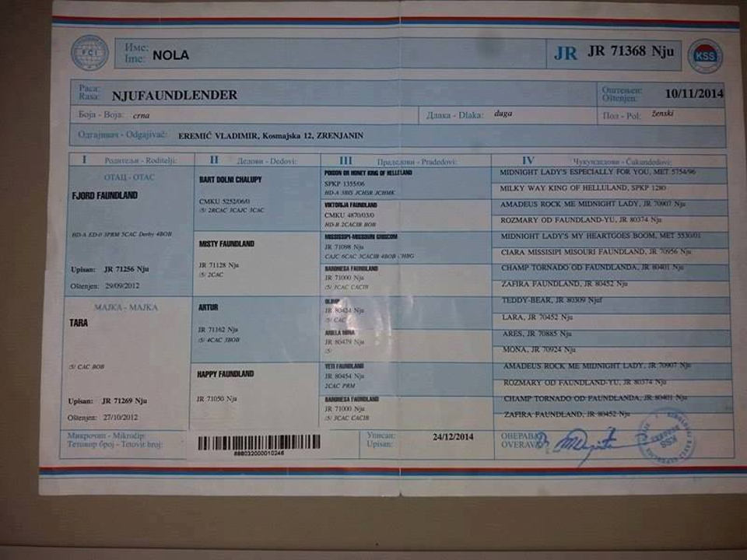Click the KSS logo at top right
747x560 pixels.
703,56
